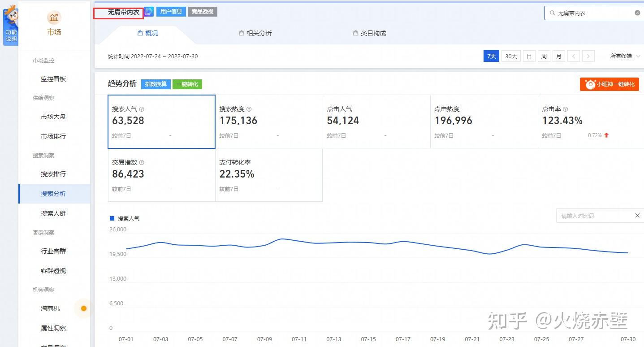Click the green 一键转化 button
Screen dimensions: 644x347
187,84
